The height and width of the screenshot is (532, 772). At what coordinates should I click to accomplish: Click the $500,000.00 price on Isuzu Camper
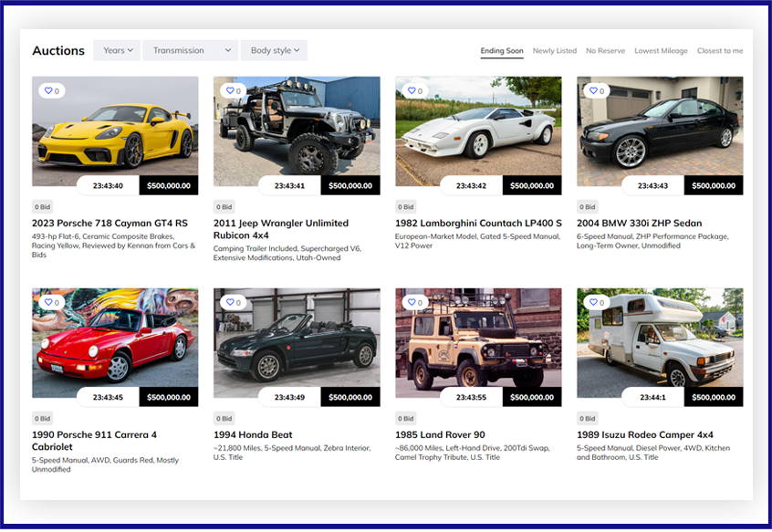pos(714,397)
